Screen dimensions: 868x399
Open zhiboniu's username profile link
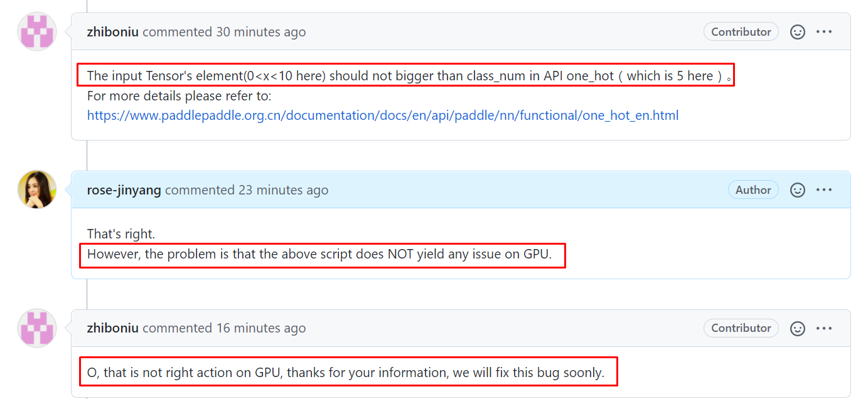click(113, 31)
